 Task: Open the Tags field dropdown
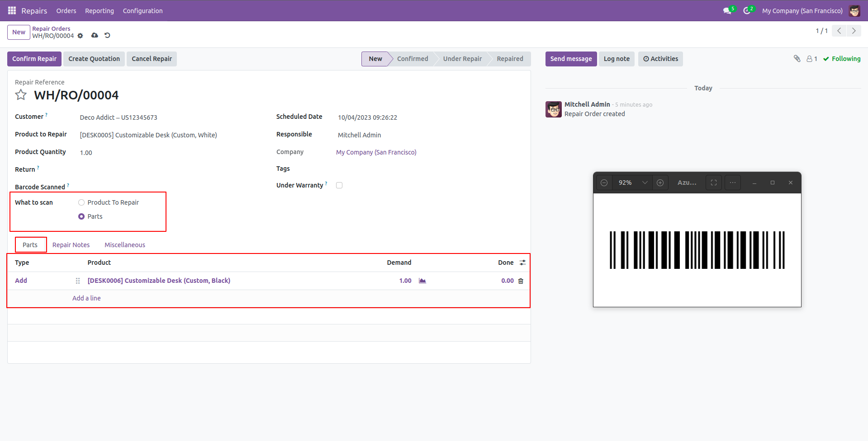point(430,169)
